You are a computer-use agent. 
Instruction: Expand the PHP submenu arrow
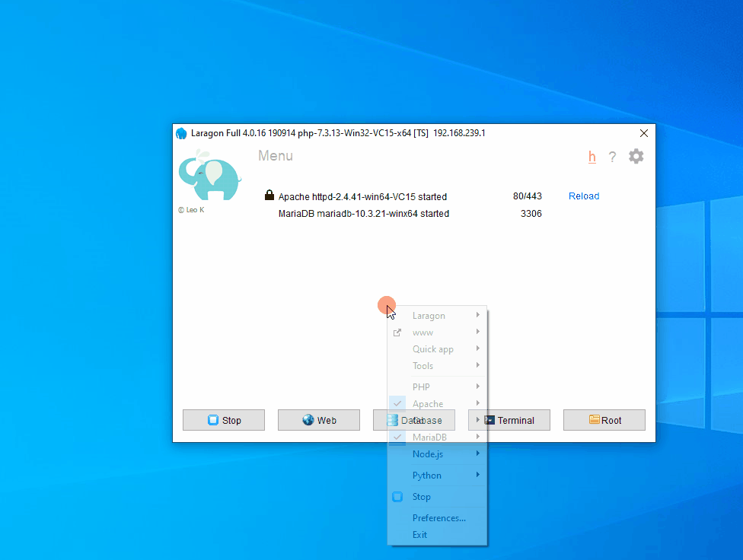(477, 386)
